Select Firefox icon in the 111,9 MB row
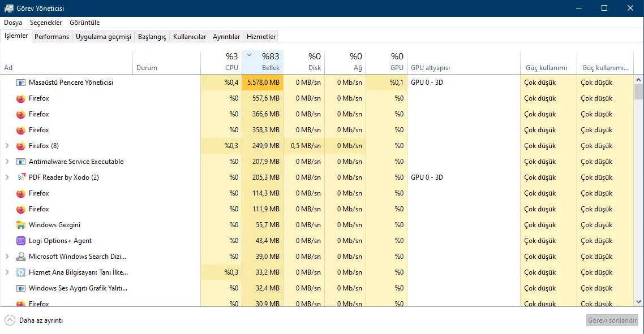Viewport: 644px width, 334px height. click(x=21, y=209)
